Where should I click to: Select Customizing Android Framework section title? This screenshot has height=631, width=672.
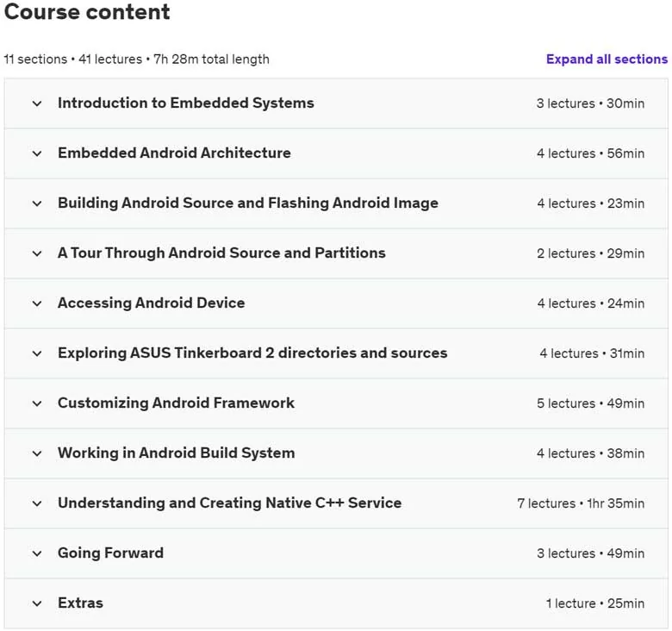(176, 403)
